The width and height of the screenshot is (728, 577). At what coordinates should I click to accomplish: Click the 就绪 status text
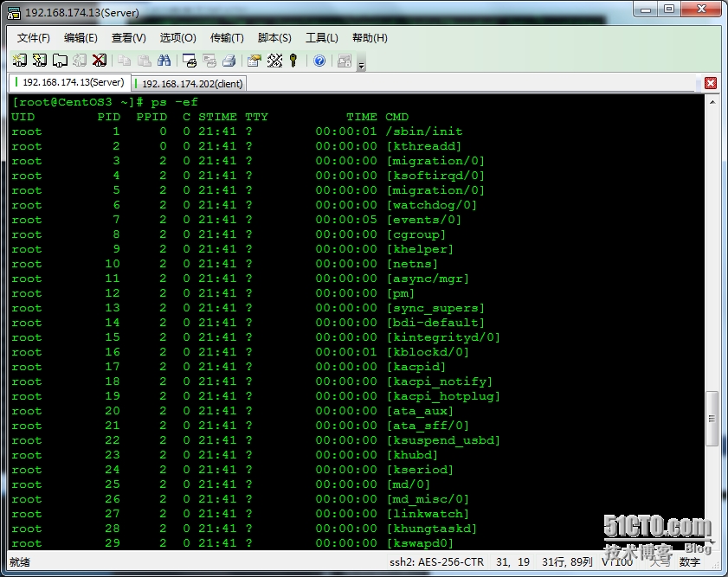point(20,562)
